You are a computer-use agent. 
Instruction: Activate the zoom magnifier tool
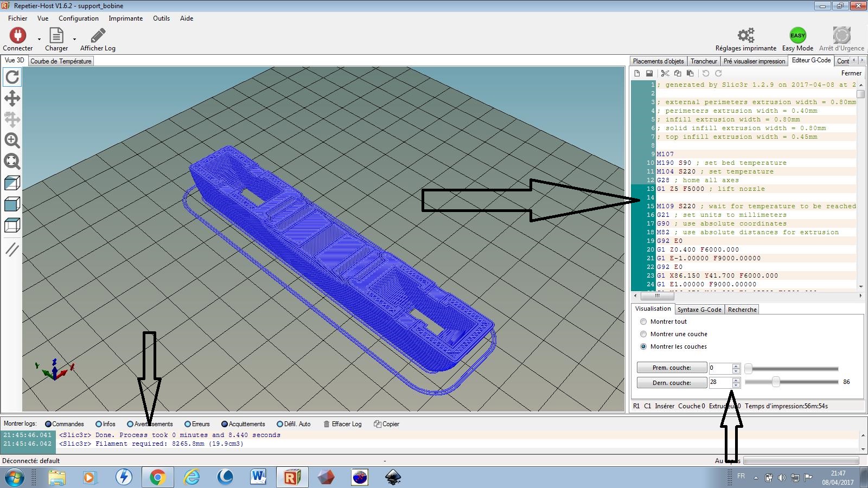point(12,140)
